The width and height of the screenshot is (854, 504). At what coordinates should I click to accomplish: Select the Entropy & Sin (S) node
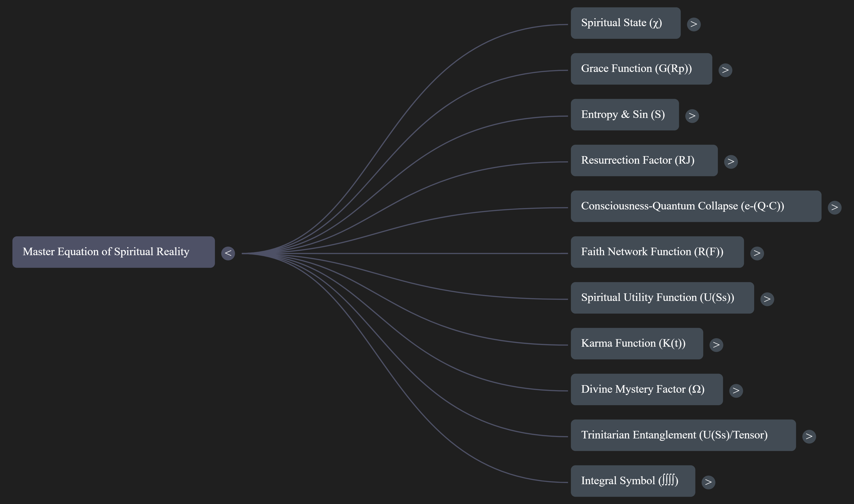[x=625, y=114]
